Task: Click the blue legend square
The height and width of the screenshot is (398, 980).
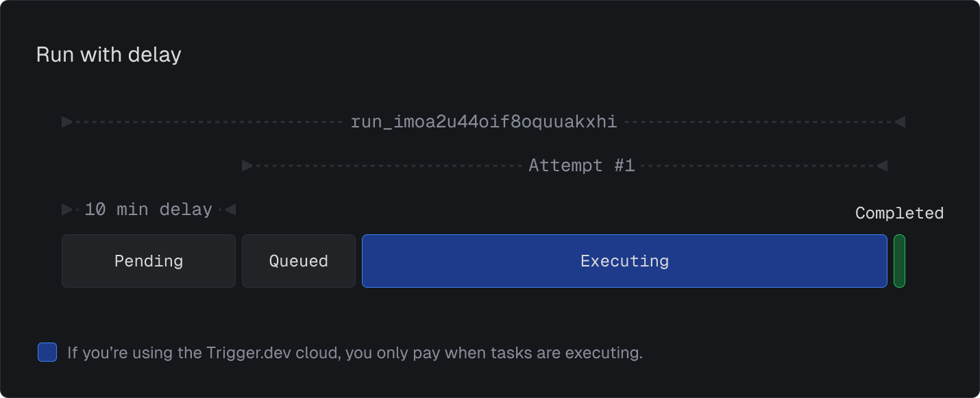Action: (x=47, y=352)
